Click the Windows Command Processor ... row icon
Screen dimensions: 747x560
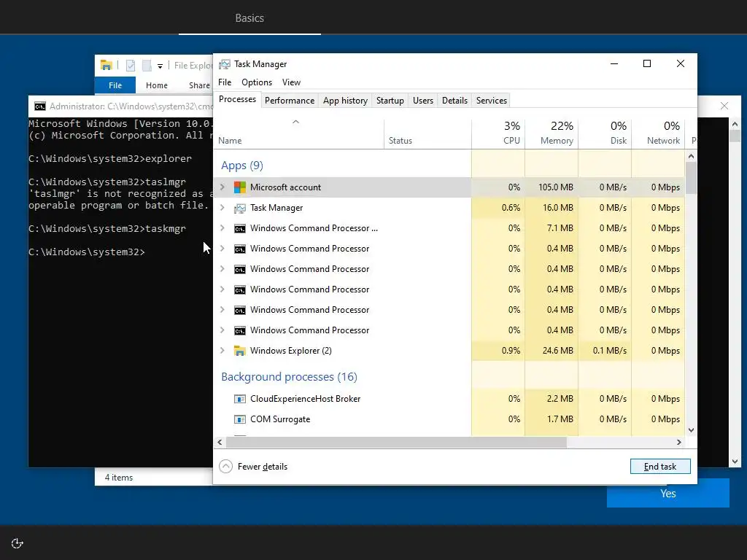(x=239, y=228)
